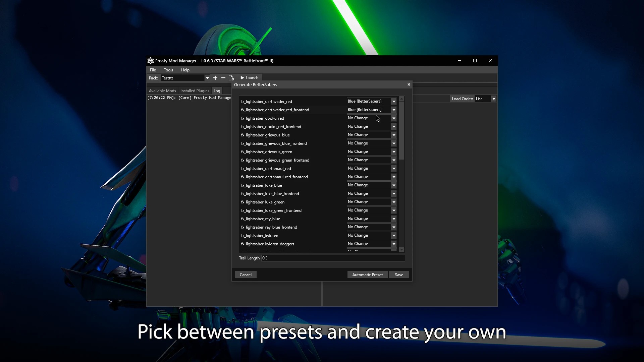
Task: Click the Cancel button
Action: [x=246, y=275]
